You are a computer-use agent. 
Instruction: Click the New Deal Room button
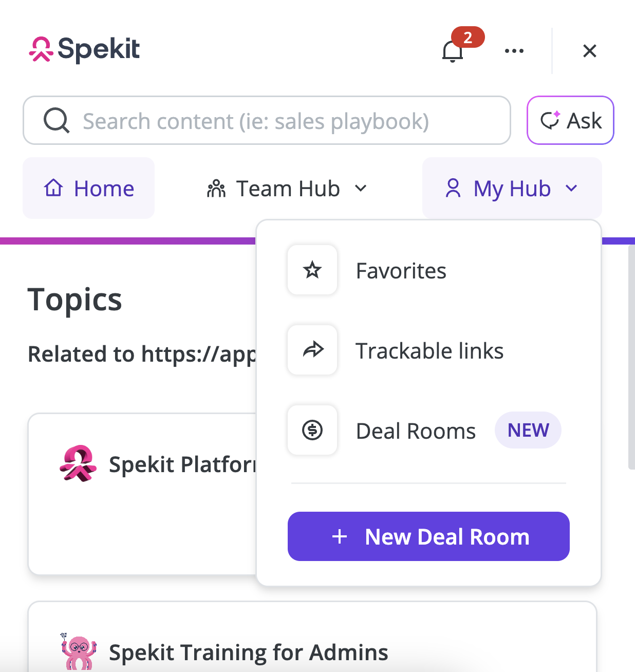(428, 536)
